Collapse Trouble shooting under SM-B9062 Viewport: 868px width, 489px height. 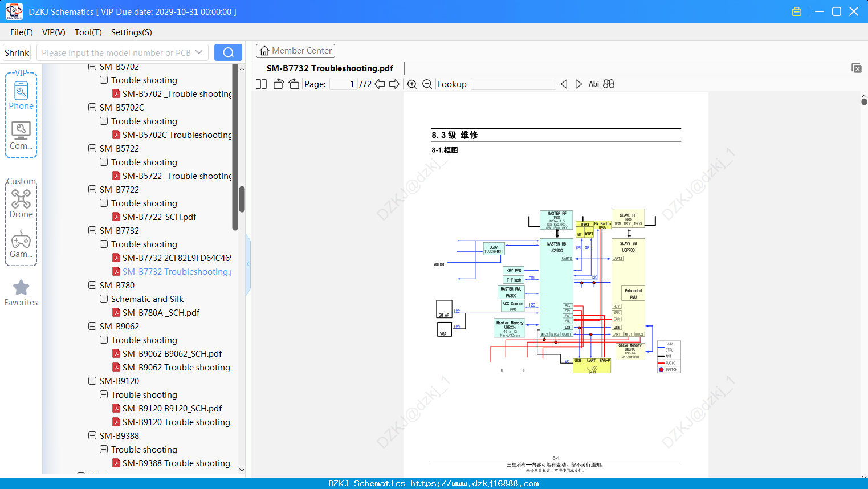[x=104, y=340]
